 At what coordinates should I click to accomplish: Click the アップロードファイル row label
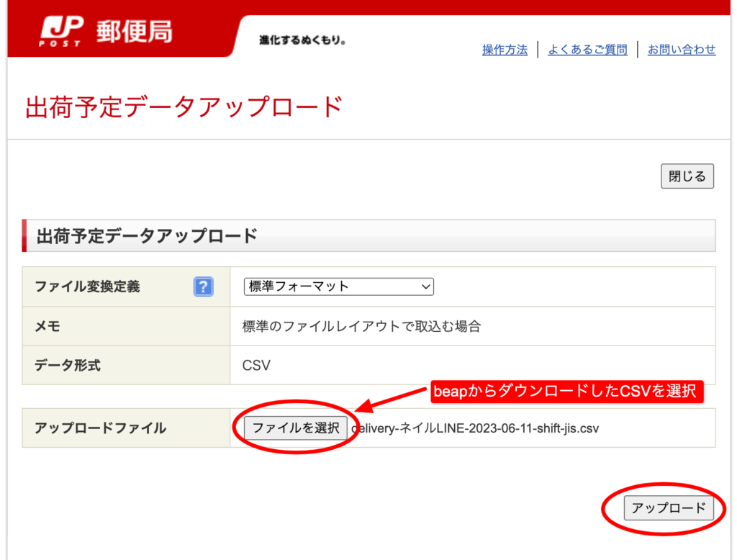[100, 428]
